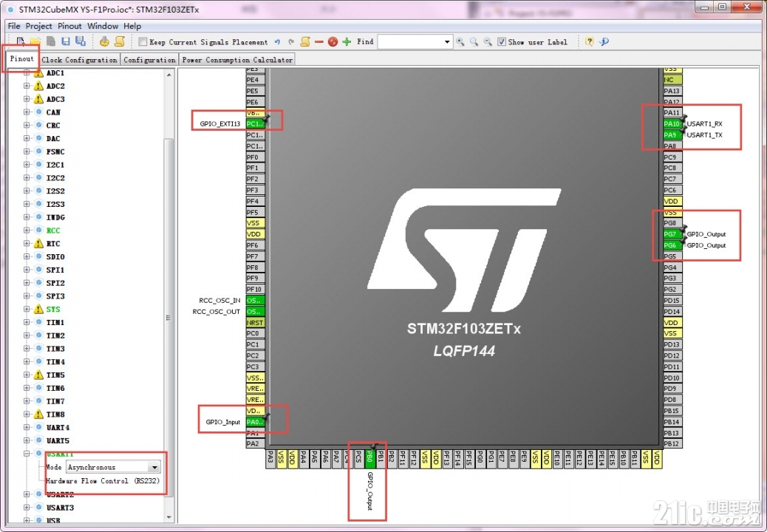The image size is (767, 532).
Task: Click the PA10 pin labeled USART1_RX
Action: click(x=672, y=124)
